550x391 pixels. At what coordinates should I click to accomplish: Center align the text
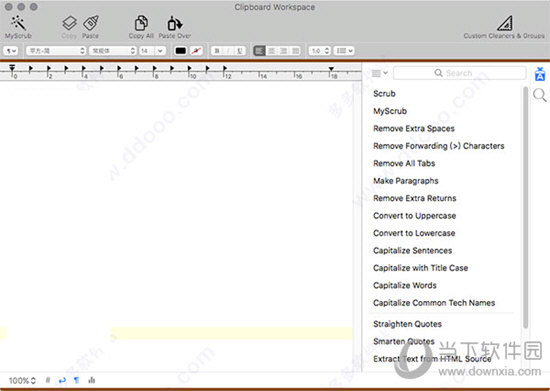pyautogui.click(x=271, y=51)
